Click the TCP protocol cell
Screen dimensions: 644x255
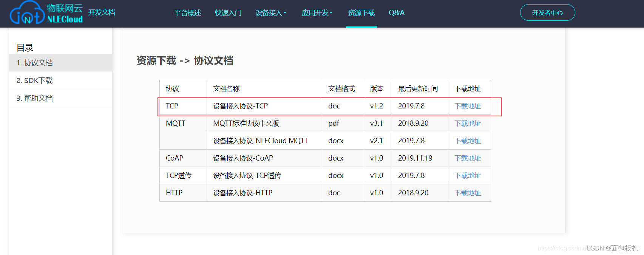pos(183,106)
